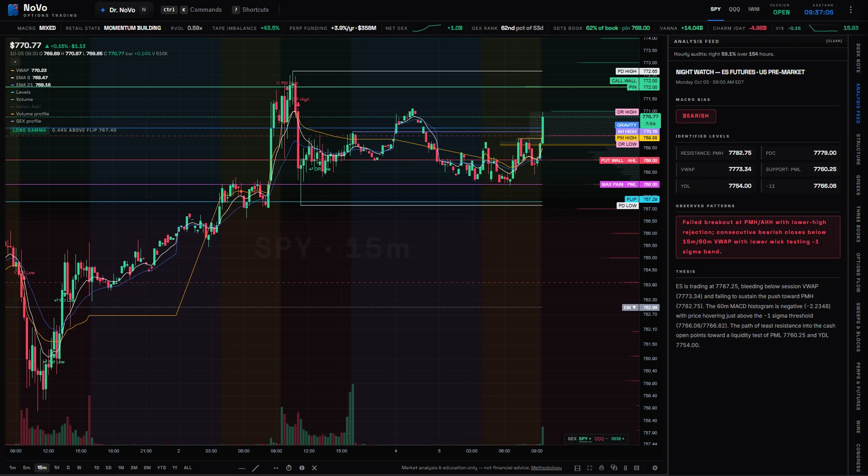Screen dimensions: 868x476
Task: Open the Greeks side tab
Action: (x=858, y=185)
